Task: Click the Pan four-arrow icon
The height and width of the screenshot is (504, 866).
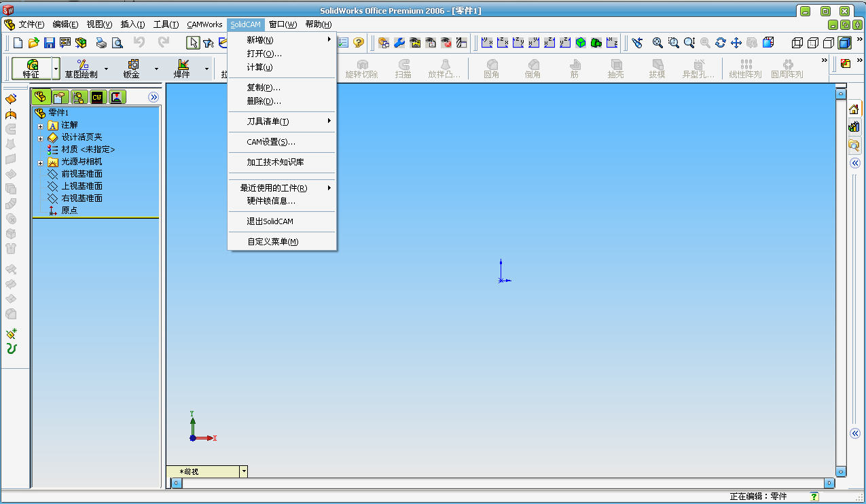Action: click(x=736, y=43)
